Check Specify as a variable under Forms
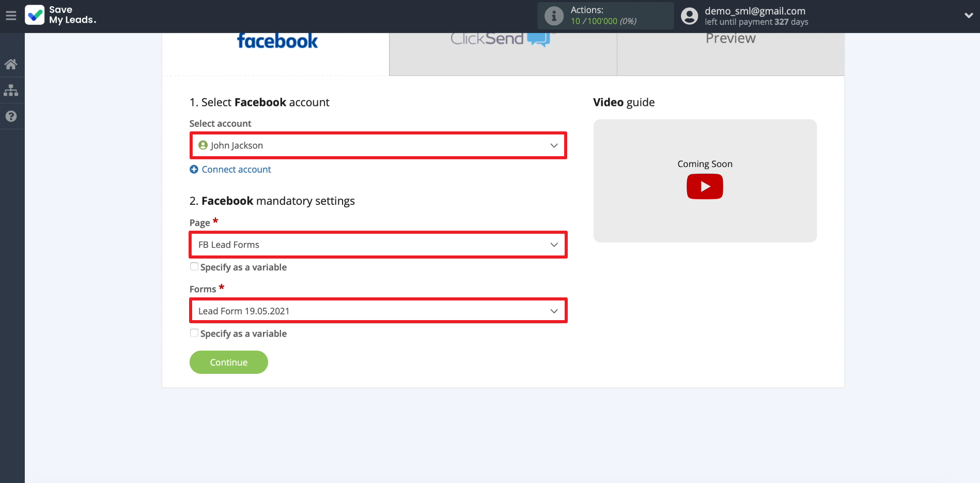980x483 pixels. tap(194, 333)
